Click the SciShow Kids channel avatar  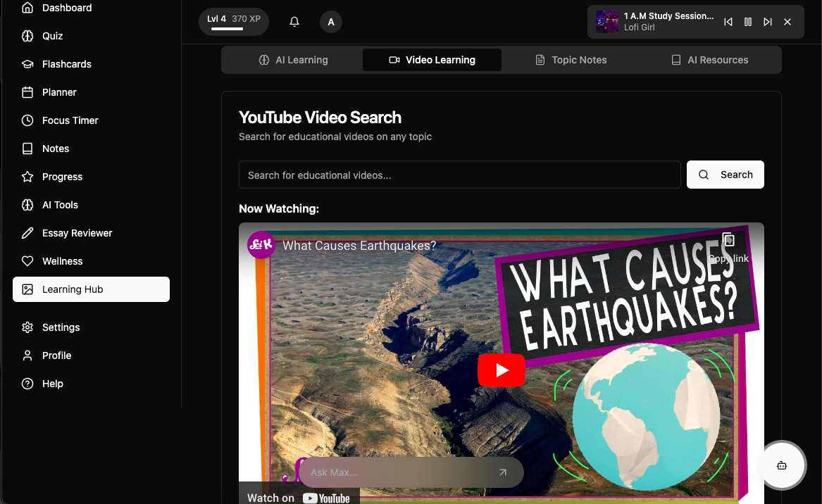261,245
